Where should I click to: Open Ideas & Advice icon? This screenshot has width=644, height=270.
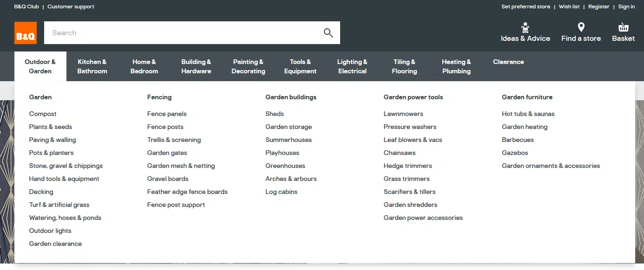pyautogui.click(x=525, y=27)
